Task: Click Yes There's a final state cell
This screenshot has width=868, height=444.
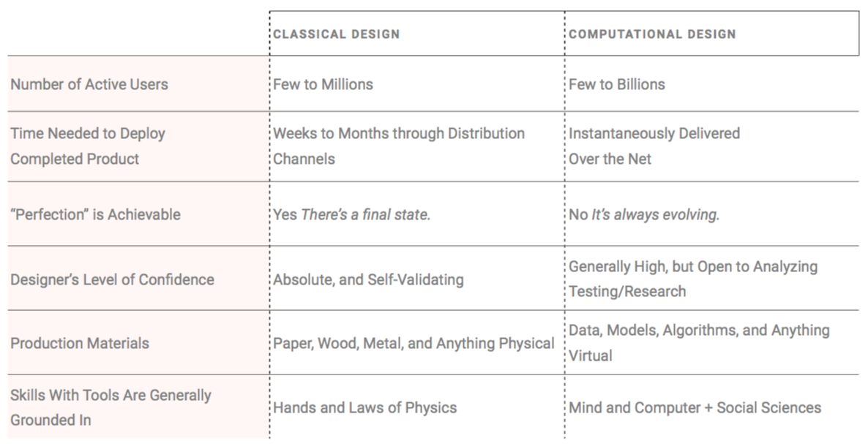Action: coord(351,214)
